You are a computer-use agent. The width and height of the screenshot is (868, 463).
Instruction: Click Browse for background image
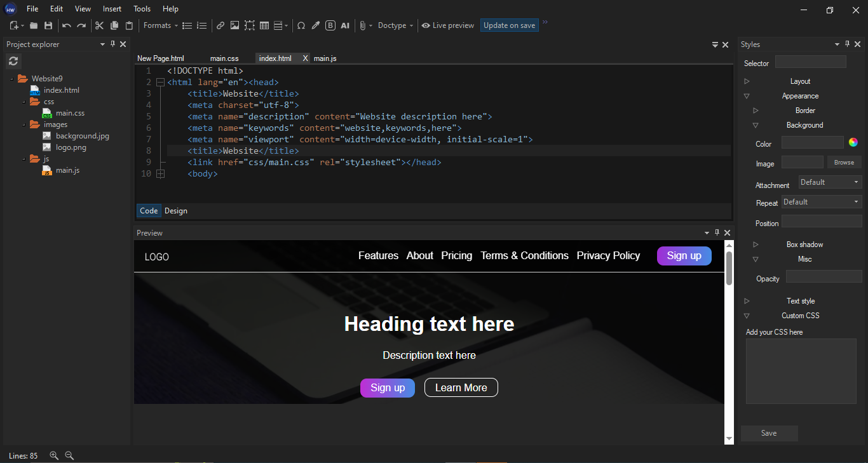[844, 163]
